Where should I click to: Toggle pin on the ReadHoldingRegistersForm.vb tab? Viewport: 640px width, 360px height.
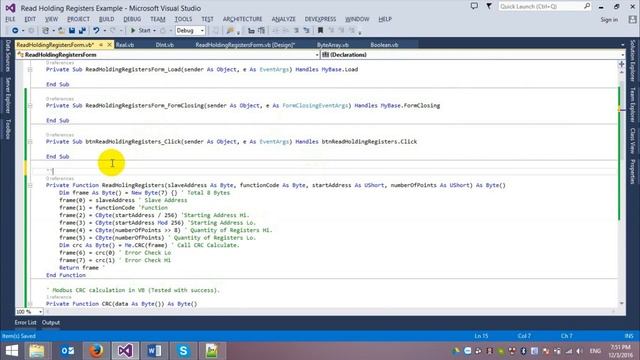pyautogui.click(x=101, y=45)
